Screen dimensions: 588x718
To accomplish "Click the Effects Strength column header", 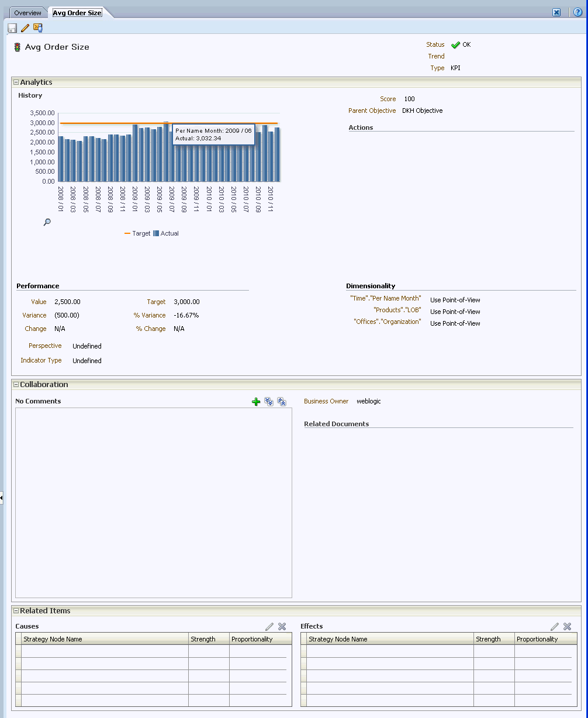I will pyautogui.click(x=494, y=639).
